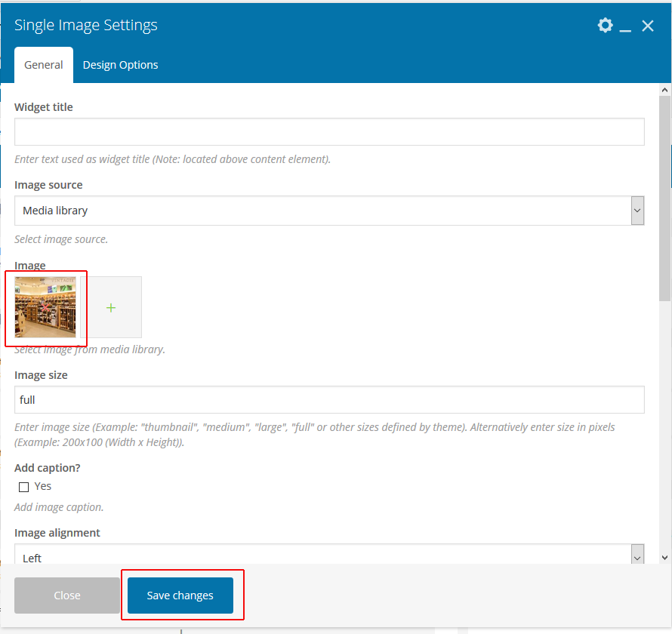
Task: Click the scrollbar up arrow
Action: point(664,90)
